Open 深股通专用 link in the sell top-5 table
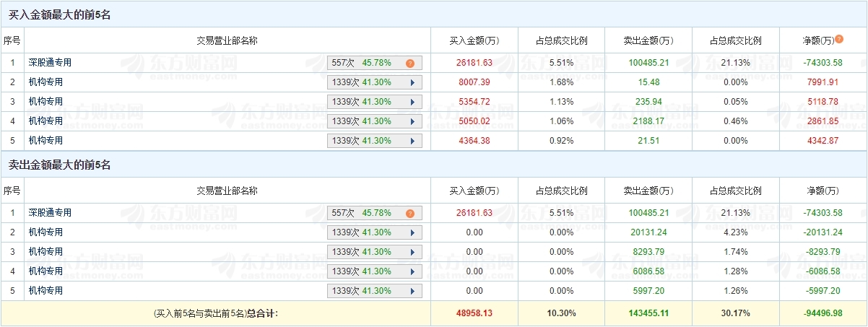This screenshot has height=327, width=868. click(x=50, y=213)
